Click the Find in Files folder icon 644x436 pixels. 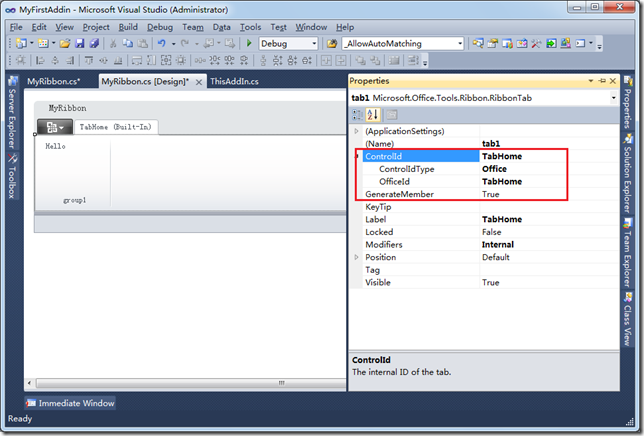tap(332, 43)
